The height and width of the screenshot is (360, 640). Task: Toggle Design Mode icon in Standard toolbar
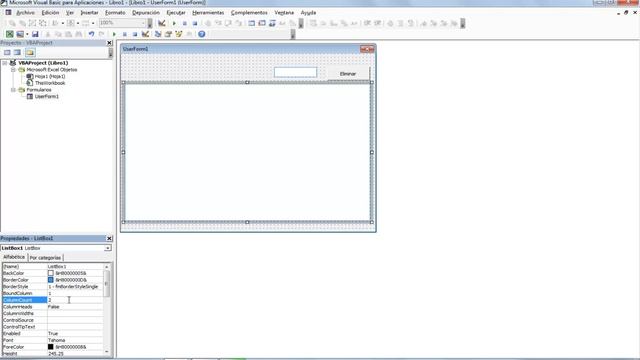pyautogui.click(x=145, y=34)
